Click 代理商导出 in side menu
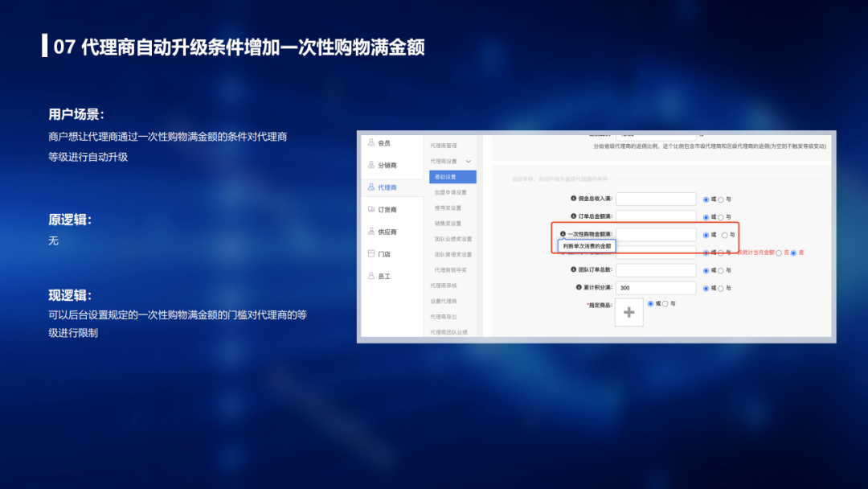 (443, 317)
